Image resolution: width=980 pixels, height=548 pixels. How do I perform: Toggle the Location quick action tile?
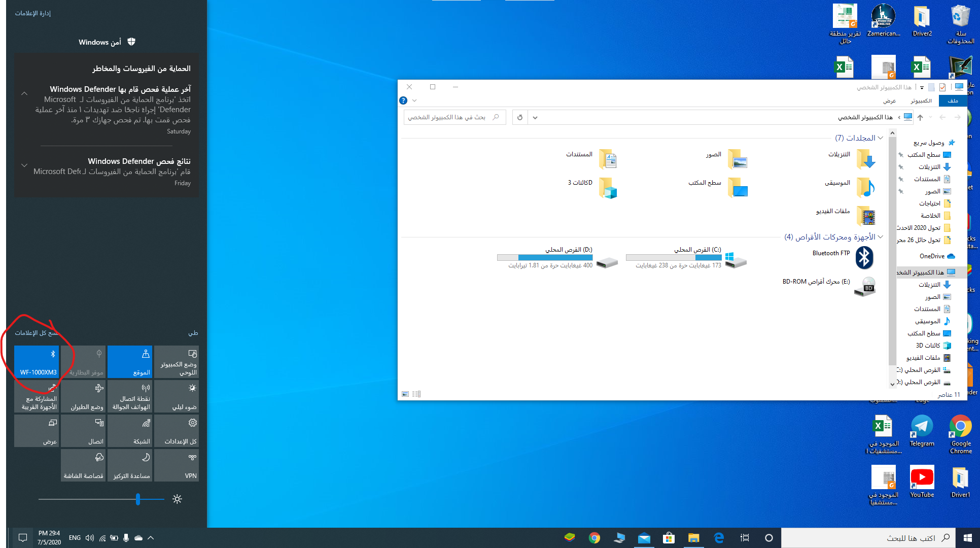point(130,362)
